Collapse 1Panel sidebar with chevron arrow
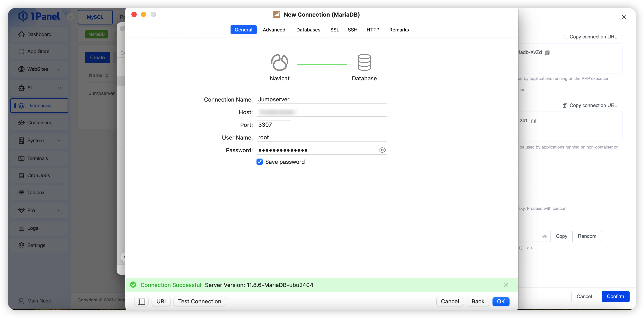644x318 pixels. pyautogui.click(x=71, y=17)
